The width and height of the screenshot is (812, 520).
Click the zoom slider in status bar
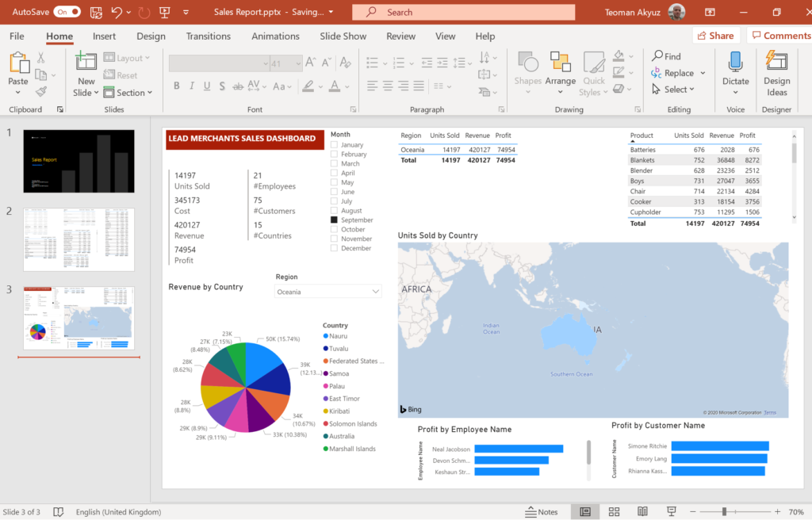click(x=723, y=512)
